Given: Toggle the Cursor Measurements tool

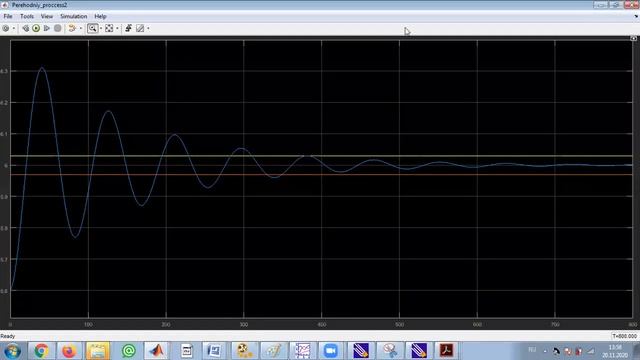Looking at the screenshot, I should pos(140,28).
